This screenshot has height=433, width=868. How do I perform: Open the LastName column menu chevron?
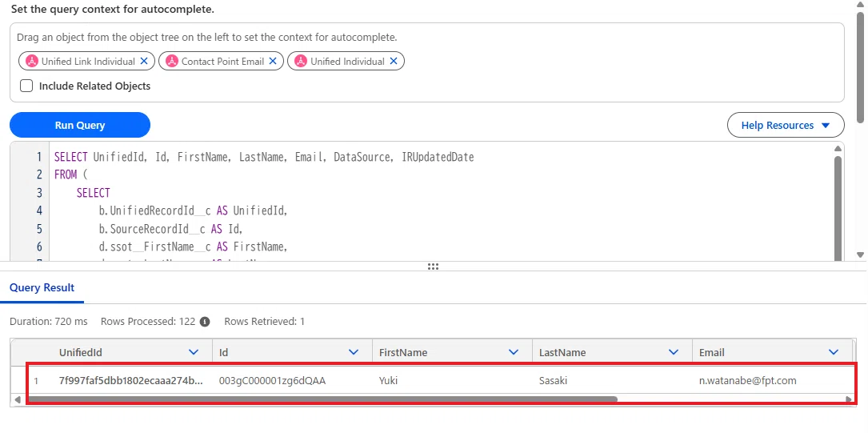(674, 352)
